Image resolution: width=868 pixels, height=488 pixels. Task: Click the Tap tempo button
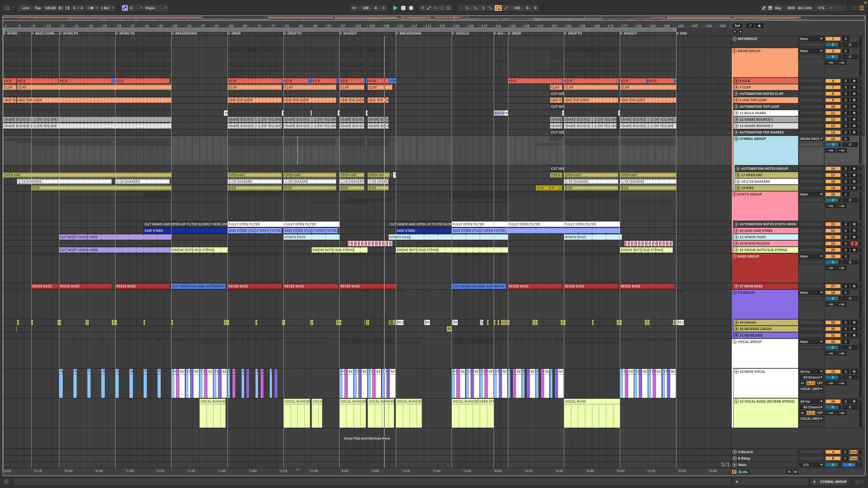[x=38, y=8]
